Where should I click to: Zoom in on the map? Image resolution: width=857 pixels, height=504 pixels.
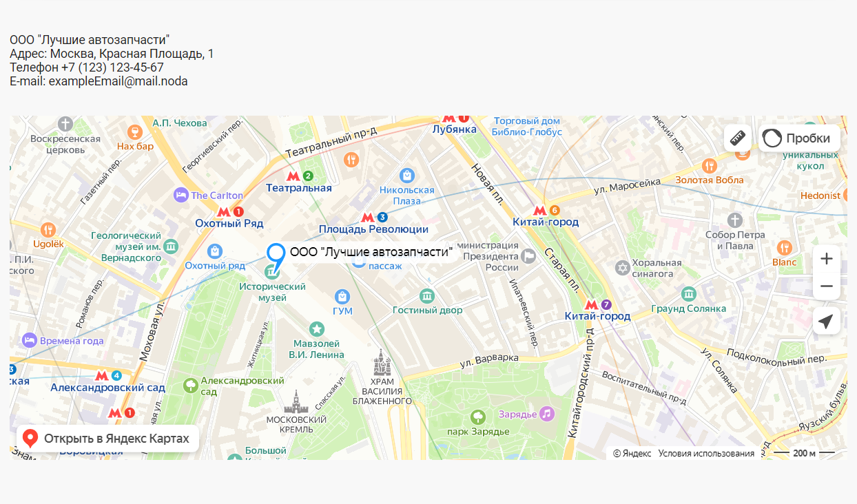click(x=827, y=259)
